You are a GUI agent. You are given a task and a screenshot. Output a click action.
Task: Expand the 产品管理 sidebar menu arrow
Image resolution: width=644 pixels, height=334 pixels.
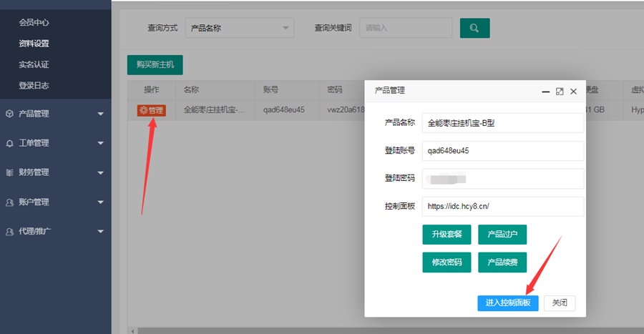coord(100,114)
